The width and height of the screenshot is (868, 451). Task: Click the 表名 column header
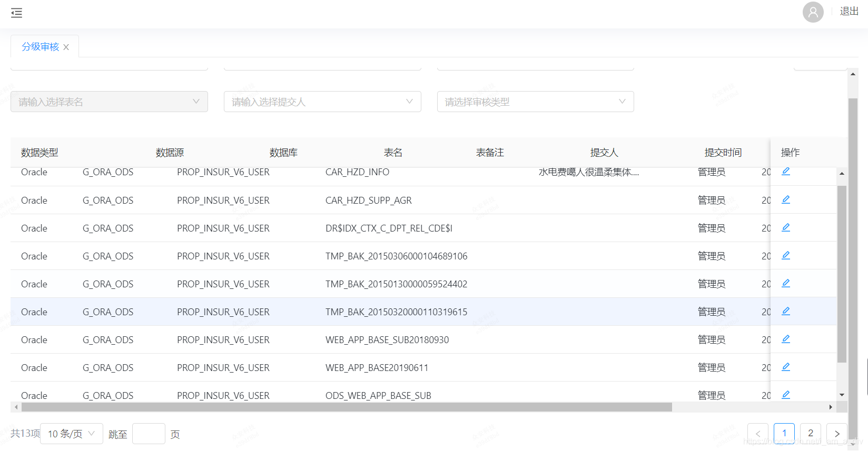[x=393, y=153]
